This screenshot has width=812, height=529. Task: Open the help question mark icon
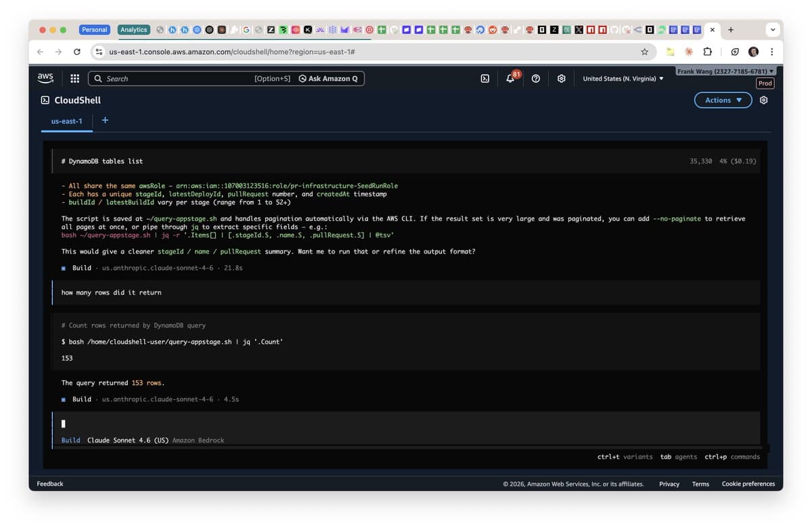click(536, 78)
